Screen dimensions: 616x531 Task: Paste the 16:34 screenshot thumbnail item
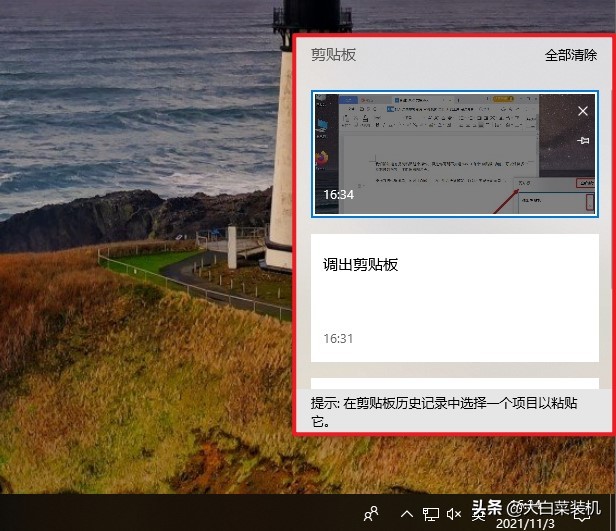pos(455,154)
